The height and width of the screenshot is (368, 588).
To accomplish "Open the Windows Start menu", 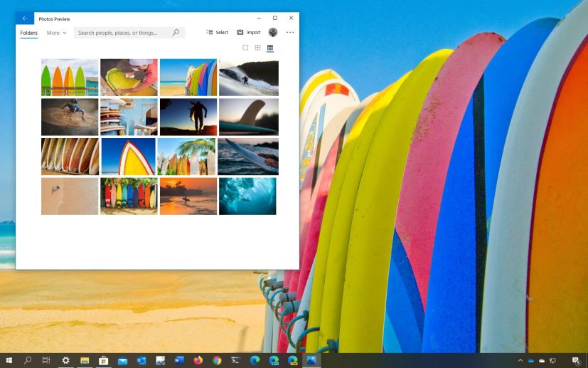I will click(x=9, y=360).
